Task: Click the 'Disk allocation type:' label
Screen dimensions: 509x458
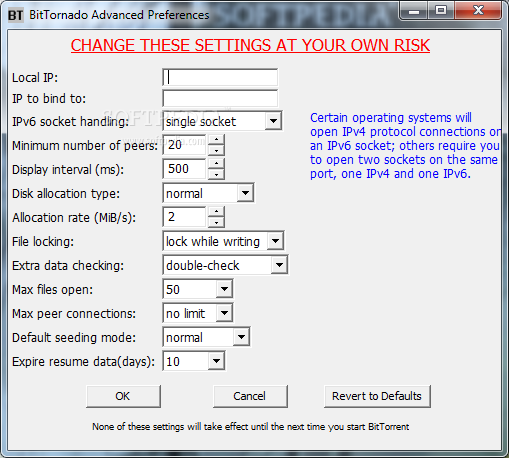Action: [x=66, y=194]
